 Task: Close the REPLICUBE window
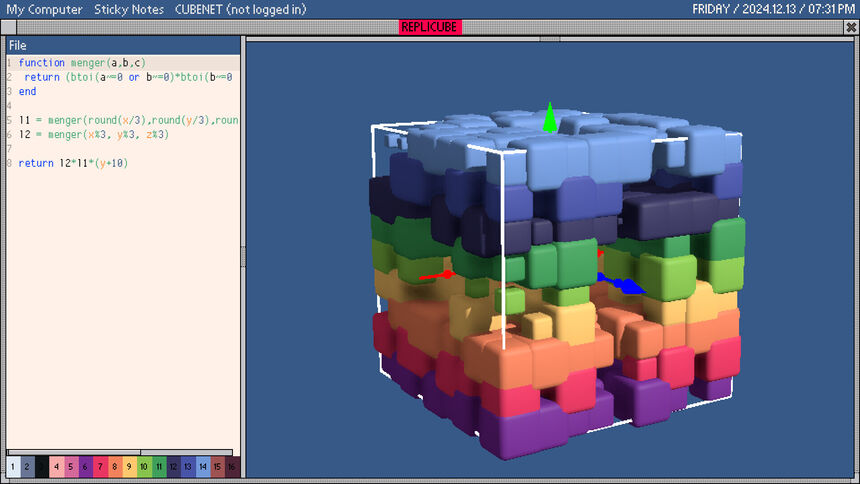tap(851, 28)
